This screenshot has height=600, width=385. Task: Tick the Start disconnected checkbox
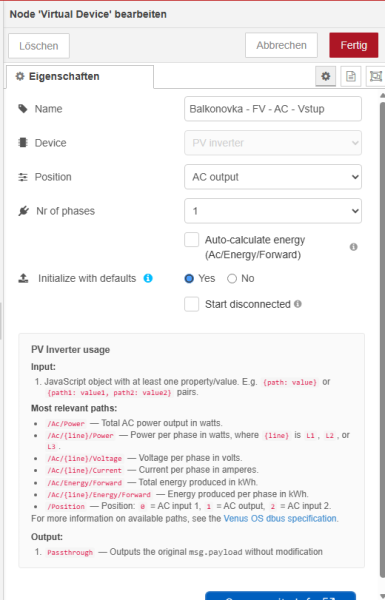click(x=191, y=305)
